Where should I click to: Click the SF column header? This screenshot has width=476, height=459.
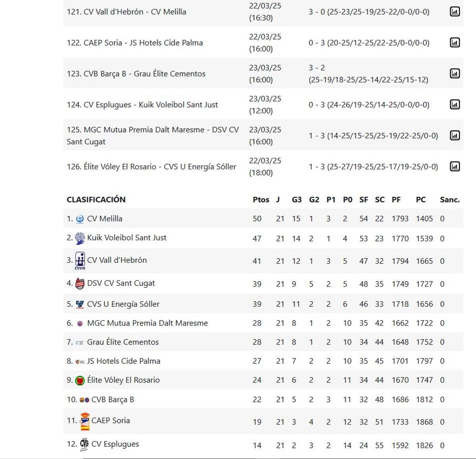tap(363, 200)
